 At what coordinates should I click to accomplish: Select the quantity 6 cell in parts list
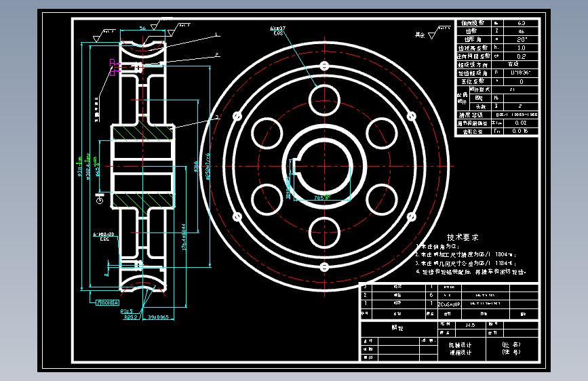point(431,295)
